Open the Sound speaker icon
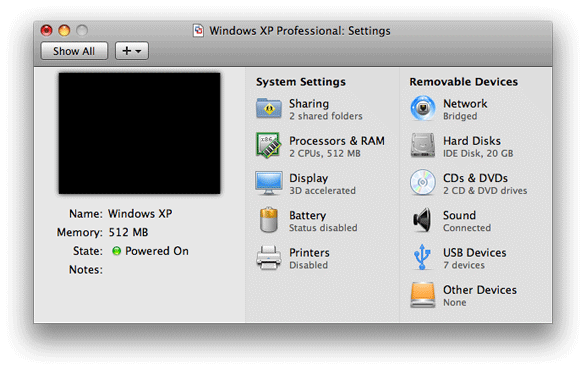Screen dimensions: 586x370 422,220
